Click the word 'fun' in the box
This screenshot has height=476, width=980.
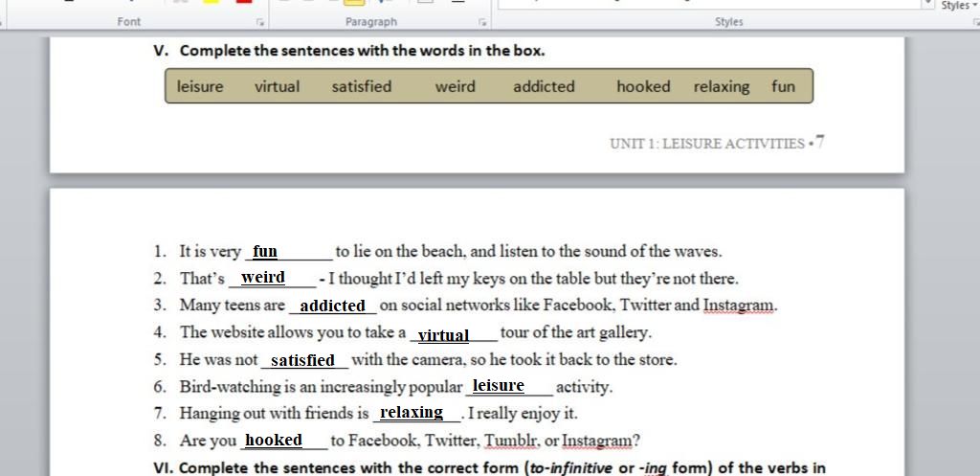(x=783, y=86)
